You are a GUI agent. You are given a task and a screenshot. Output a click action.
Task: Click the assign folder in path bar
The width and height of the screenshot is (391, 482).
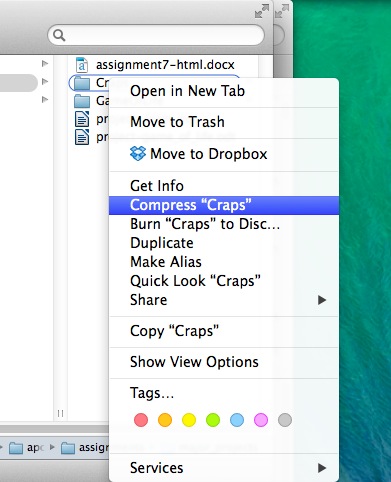(x=85, y=448)
